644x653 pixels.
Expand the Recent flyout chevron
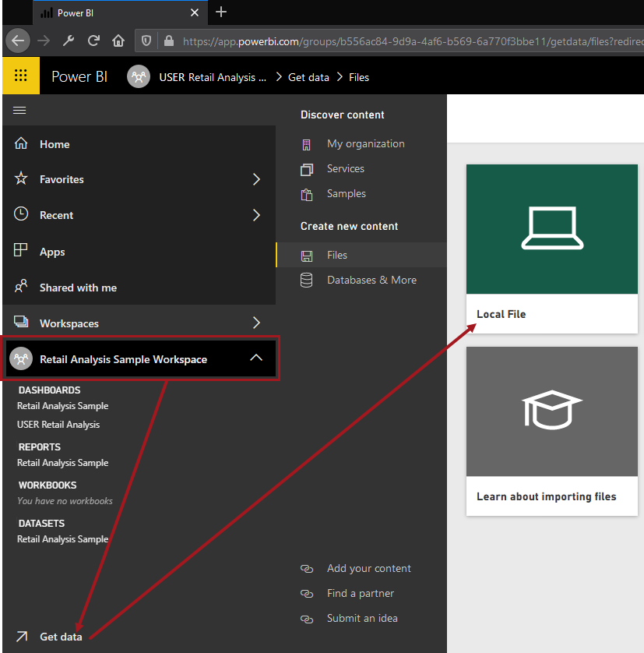(x=256, y=215)
